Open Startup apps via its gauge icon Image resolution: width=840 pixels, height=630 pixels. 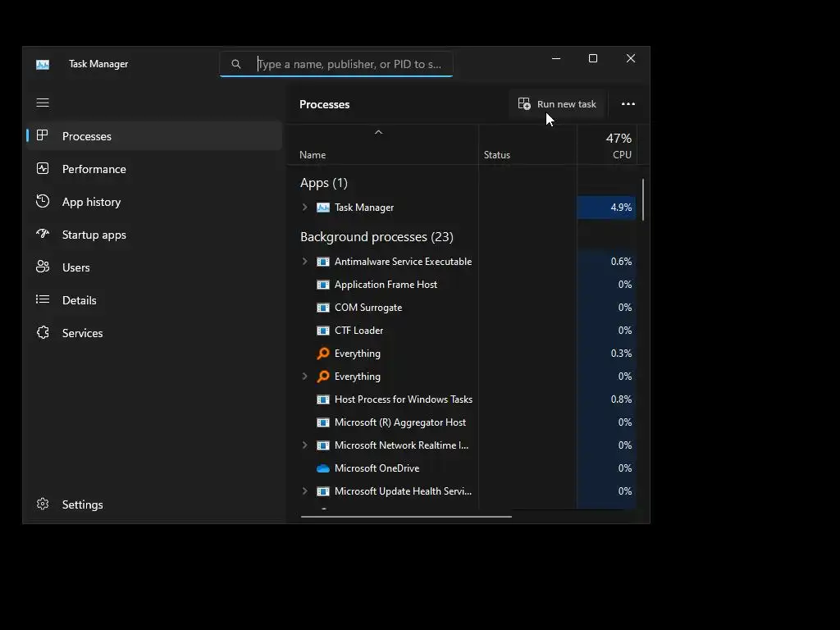43,235
